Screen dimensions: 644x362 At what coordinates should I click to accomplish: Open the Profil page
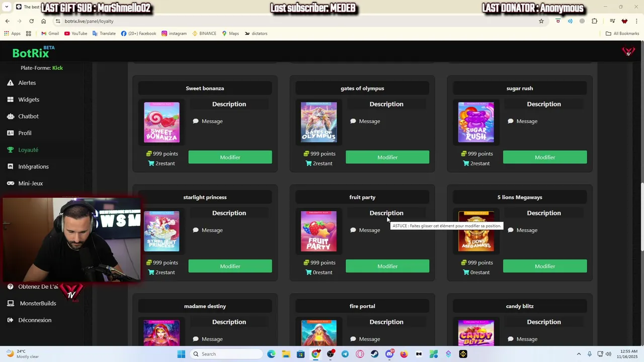pyautogui.click(x=25, y=133)
